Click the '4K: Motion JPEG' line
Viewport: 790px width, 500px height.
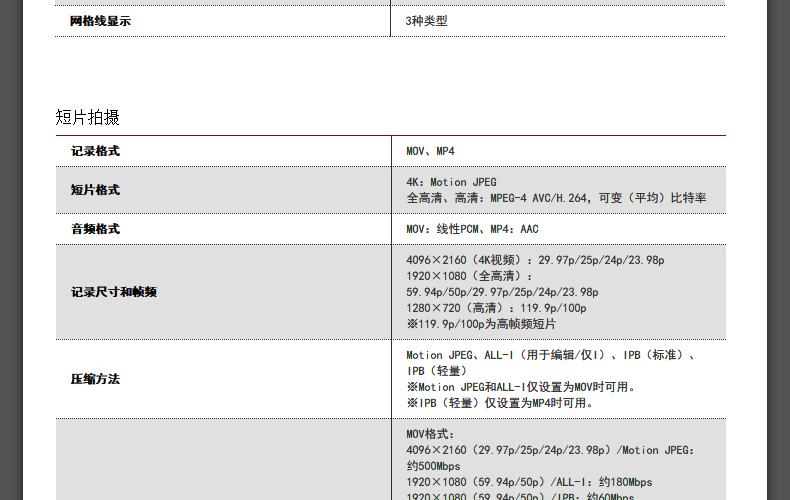click(451, 182)
